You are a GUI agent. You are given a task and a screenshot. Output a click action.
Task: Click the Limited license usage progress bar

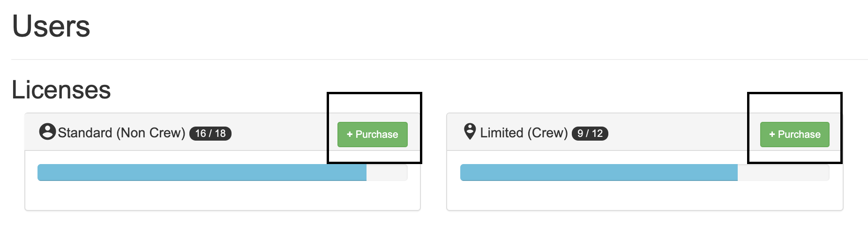tap(645, 172)
